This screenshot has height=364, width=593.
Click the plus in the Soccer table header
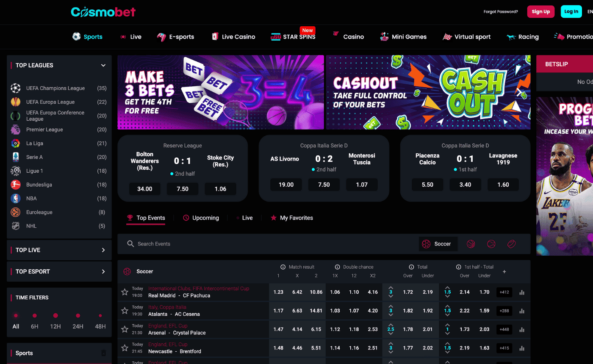(x=504, y=271)
